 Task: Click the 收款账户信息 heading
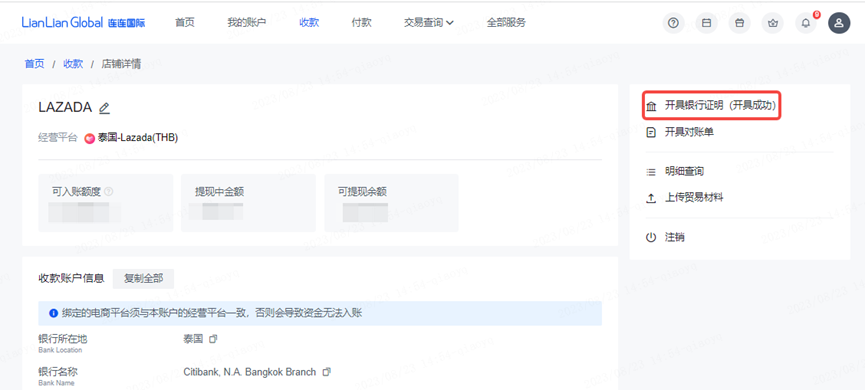71,279
